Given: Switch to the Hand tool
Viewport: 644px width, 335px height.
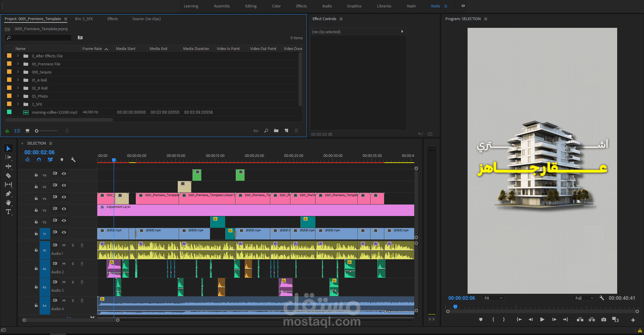Looking at the screenshot, I should tap(8, 203).
